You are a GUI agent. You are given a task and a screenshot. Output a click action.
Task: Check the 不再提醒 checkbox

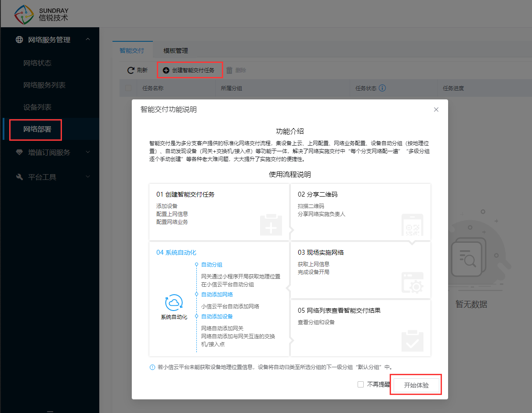pyautogui.click(x=361, y=384)
